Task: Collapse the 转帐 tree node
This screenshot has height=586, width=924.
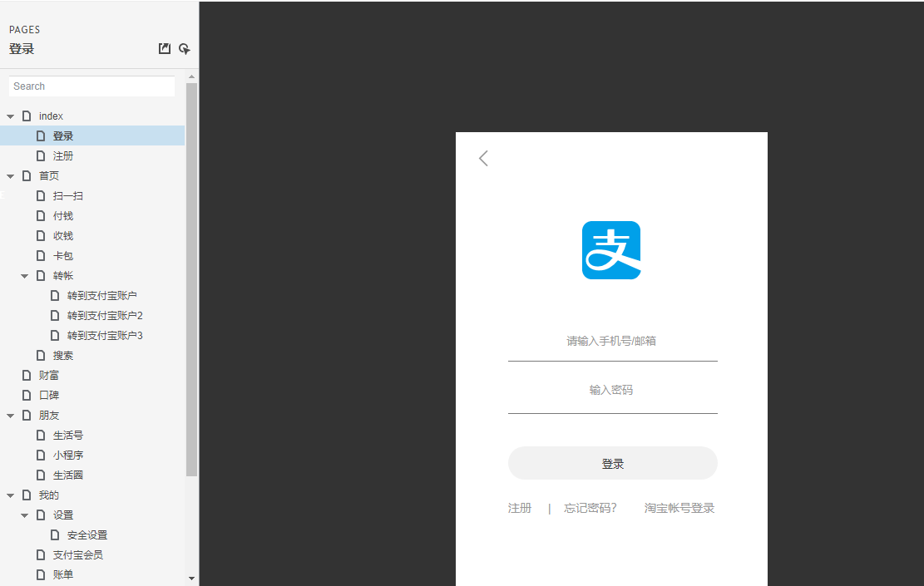Action: click(25, 276)
